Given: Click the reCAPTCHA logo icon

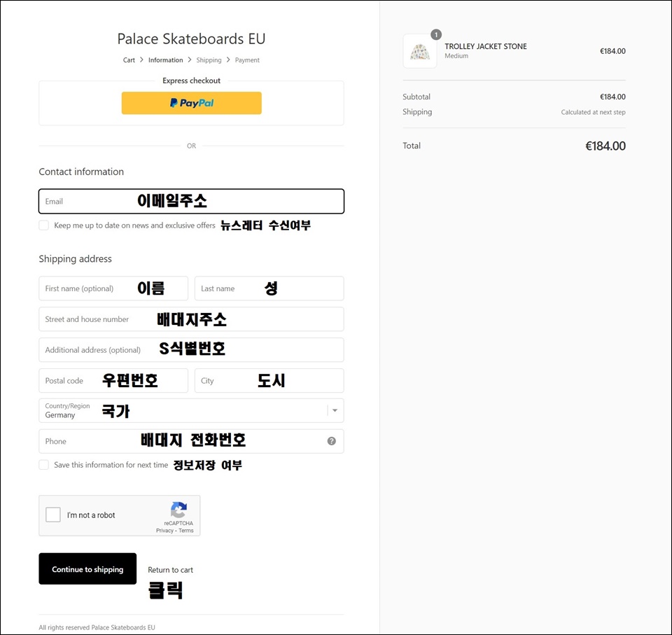Looking at the screenshot, I should pyautogui.click(x=178, y=510).
